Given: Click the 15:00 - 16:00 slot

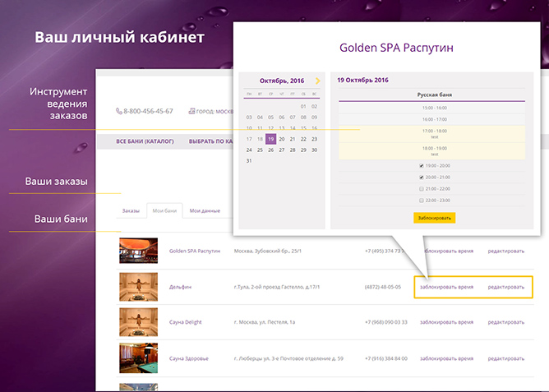Looking at the screenshot, I should pyautogui.click(x=431, y=108).
